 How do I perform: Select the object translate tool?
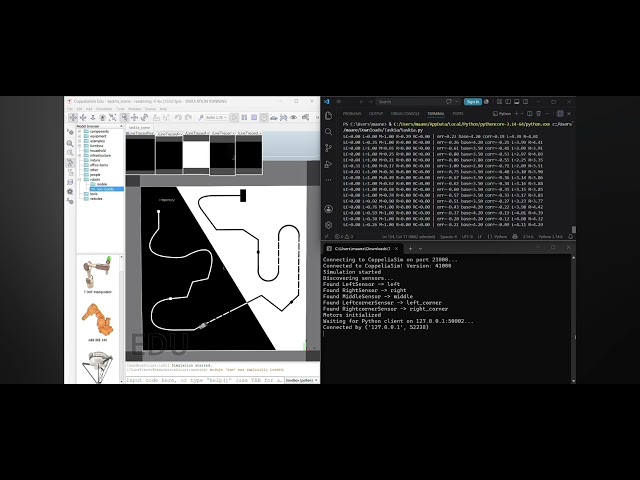click(134, 118)
